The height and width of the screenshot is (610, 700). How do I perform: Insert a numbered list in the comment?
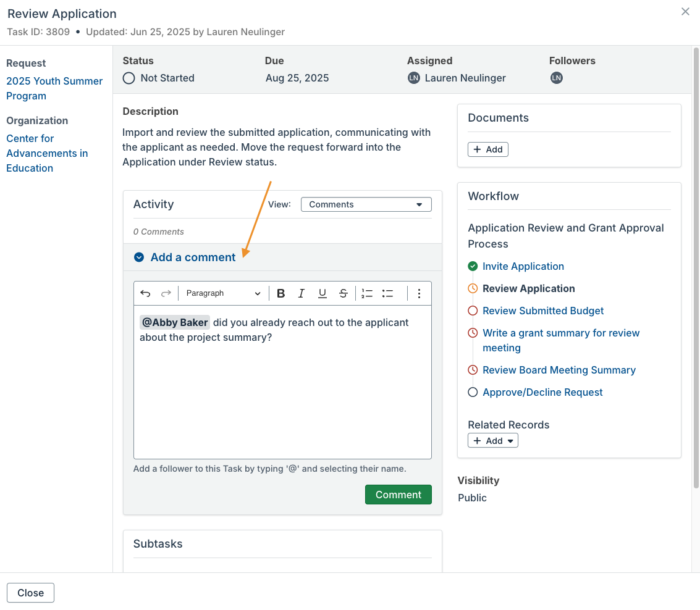[367, 293]
